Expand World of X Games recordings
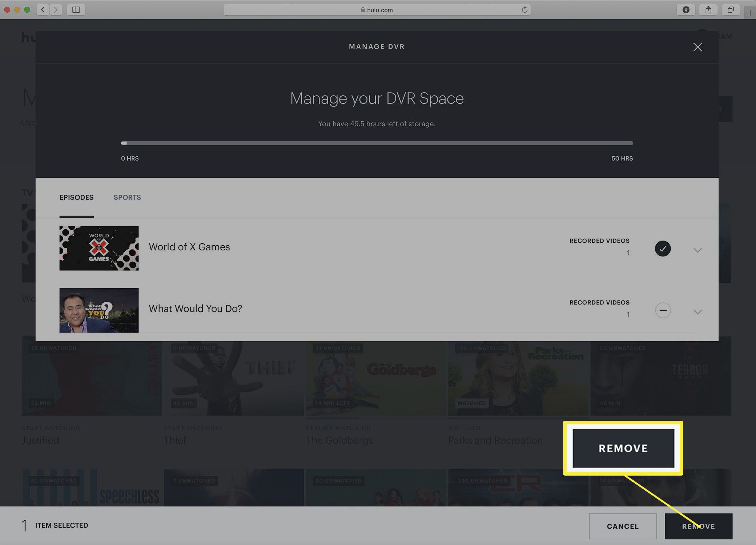Screen dimensions: 756x545 [697, 250]
